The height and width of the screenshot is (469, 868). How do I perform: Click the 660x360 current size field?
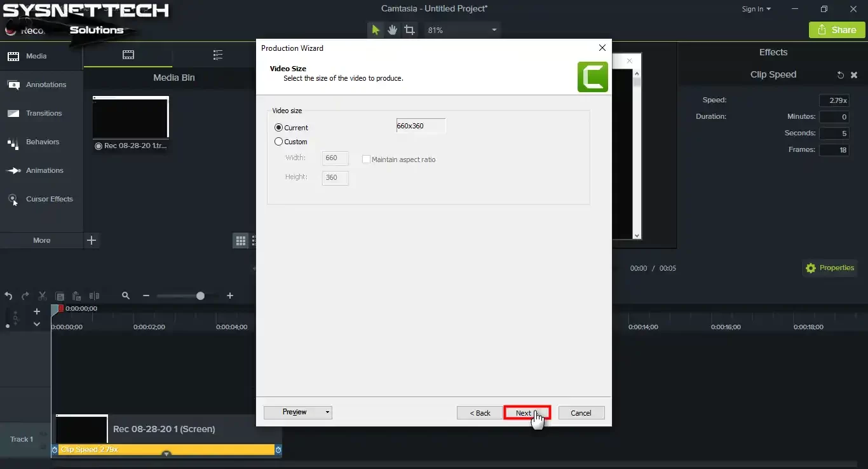click(x=421, y=126)
